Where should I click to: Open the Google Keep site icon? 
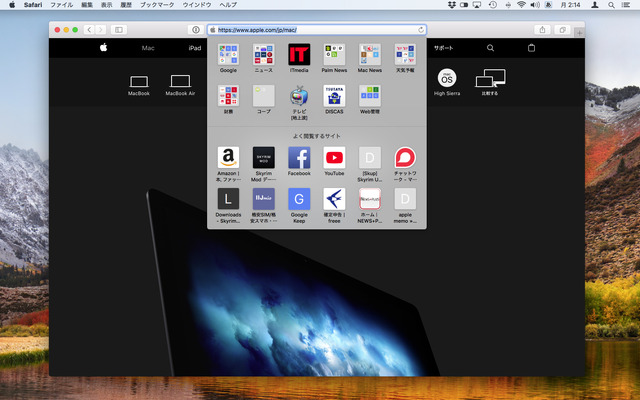[x=299, y=199]
